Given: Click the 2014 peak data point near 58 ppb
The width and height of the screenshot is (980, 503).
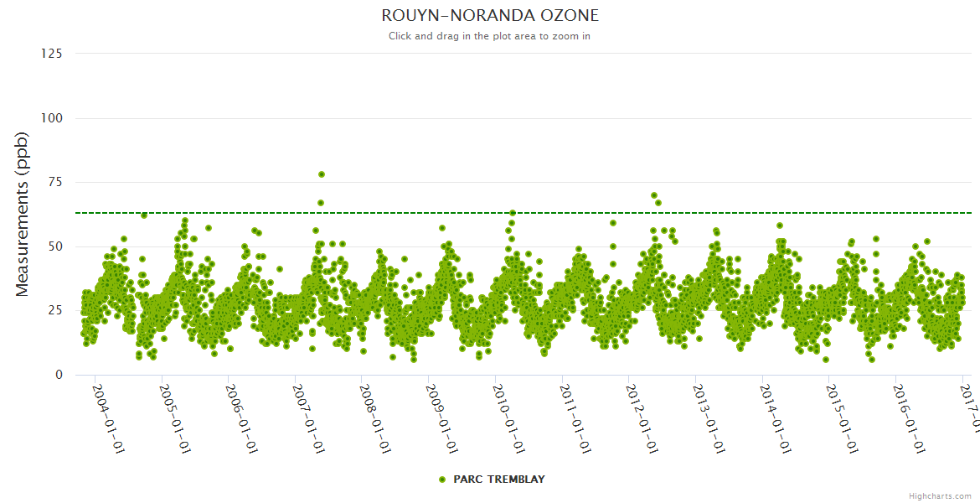Looking at the screenshot, I should 780,226.
